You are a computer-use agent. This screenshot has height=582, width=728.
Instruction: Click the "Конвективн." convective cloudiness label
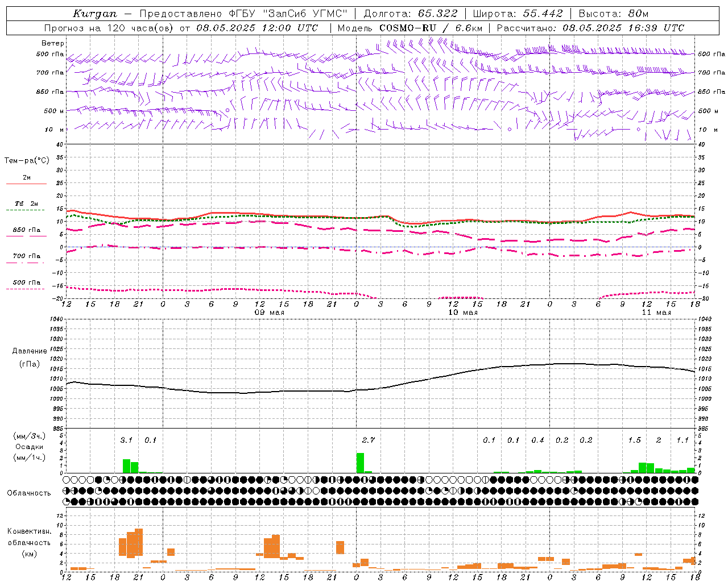pyautogui.click(x=30, y=531)
